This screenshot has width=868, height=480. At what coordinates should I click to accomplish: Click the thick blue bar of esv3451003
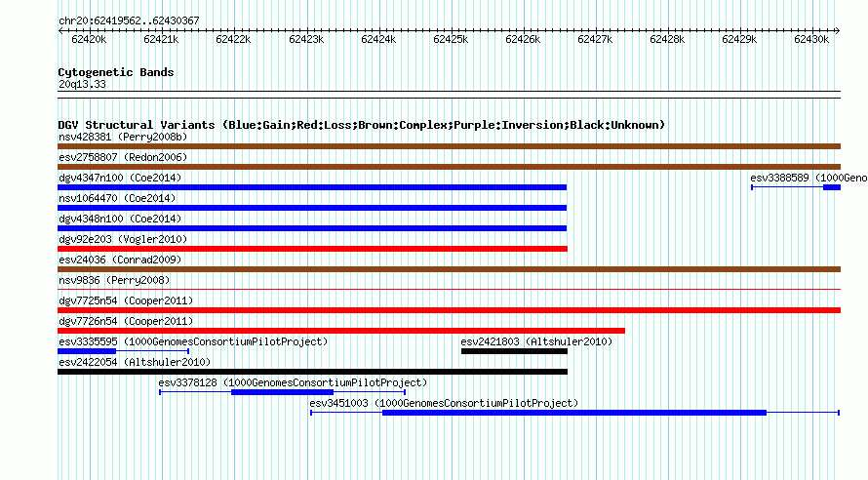(x=574, y=413)
